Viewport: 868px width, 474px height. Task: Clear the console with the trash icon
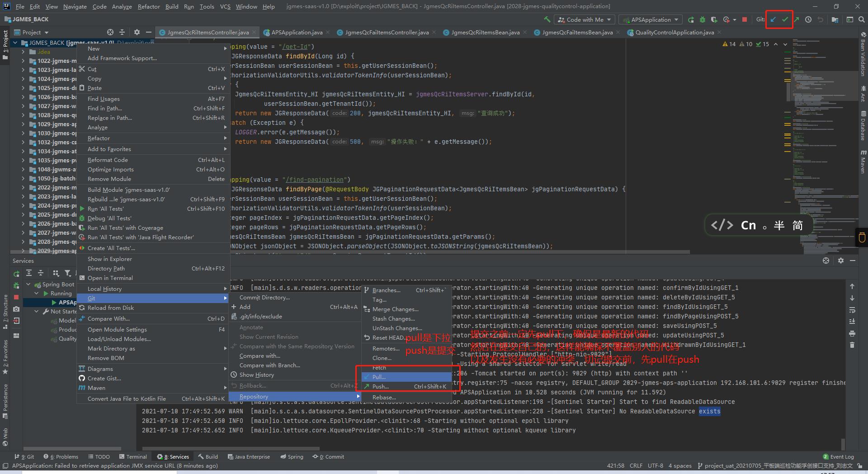coord(852,345)
